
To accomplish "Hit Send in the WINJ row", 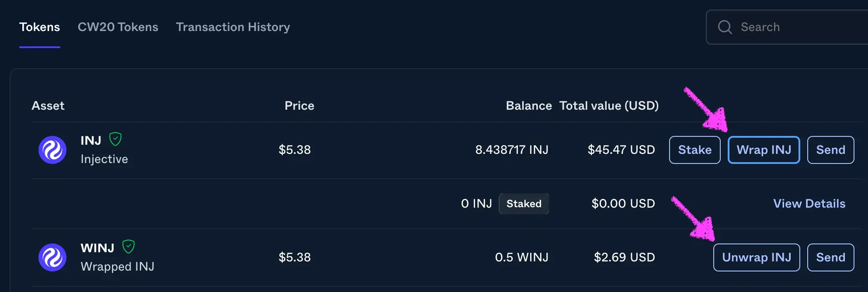I will pyautogui.click(x=830, y=257).
